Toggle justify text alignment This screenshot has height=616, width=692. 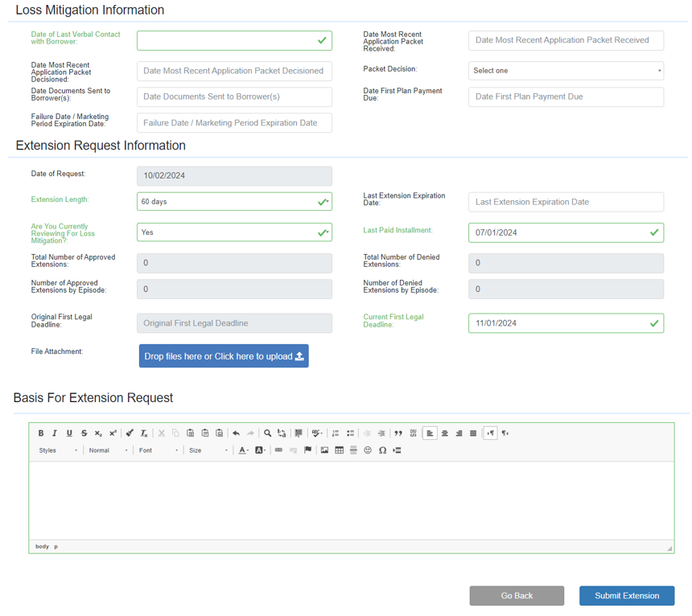[473, 433]
